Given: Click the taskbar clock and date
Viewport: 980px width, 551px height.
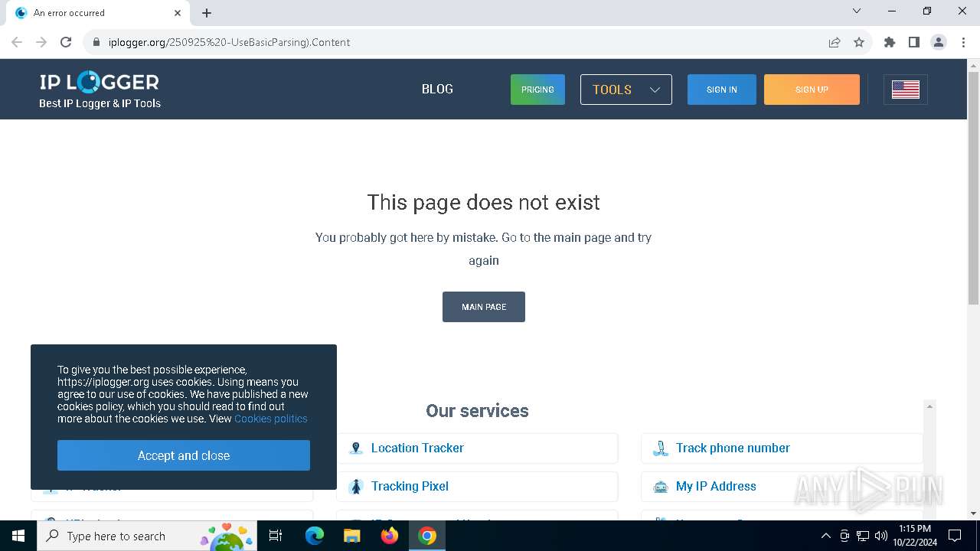Looking at the screenshot, I should pyautogui.click(x=915, y=536).
